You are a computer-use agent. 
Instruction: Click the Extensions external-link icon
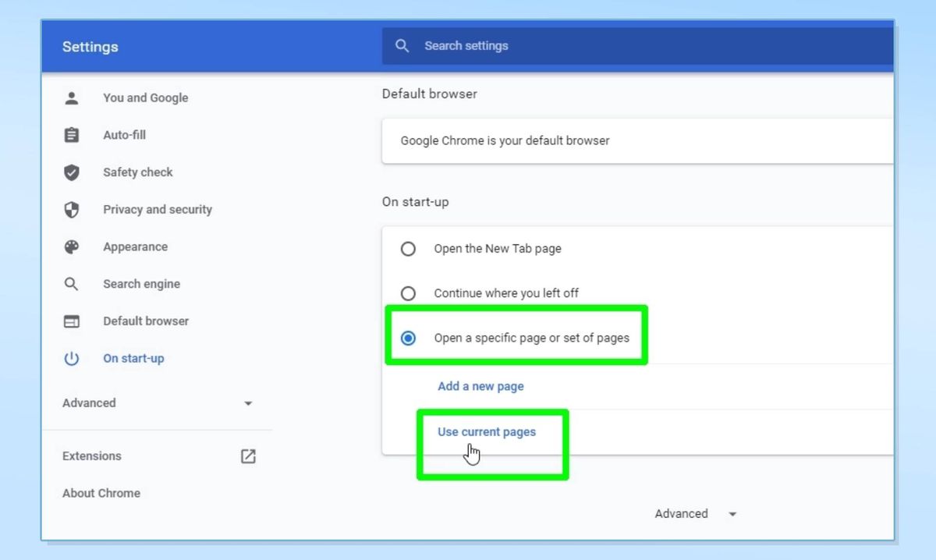[247, 455]
